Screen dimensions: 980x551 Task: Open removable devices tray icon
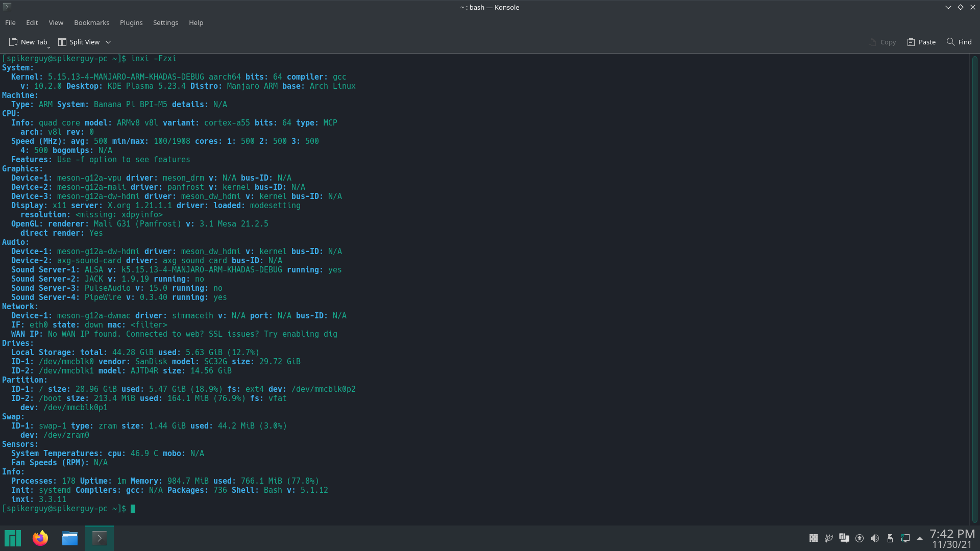pyautogui.click(x=890, y=538)
